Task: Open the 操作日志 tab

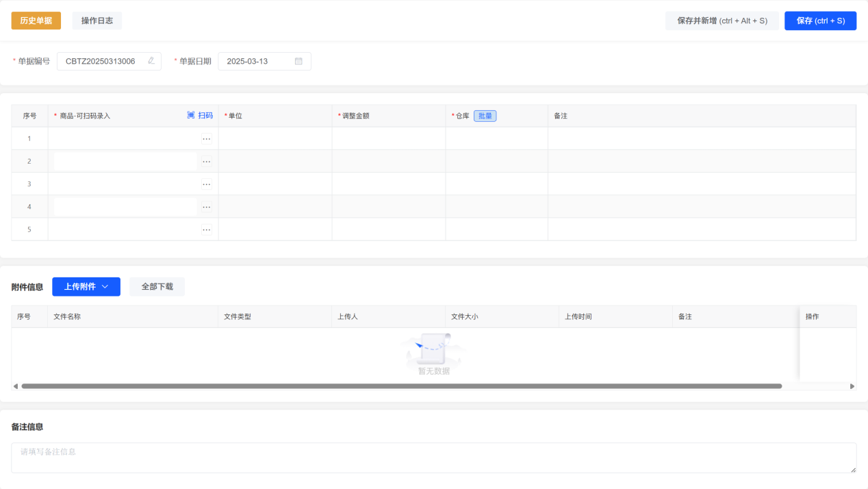Action: pyautogui.click(x=97, y=21)
